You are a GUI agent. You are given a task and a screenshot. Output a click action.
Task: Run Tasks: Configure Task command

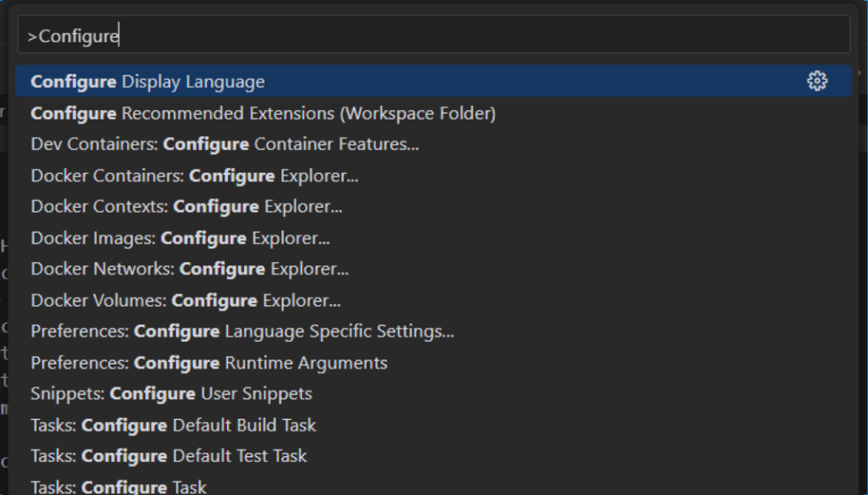click(x=119, y=487)
